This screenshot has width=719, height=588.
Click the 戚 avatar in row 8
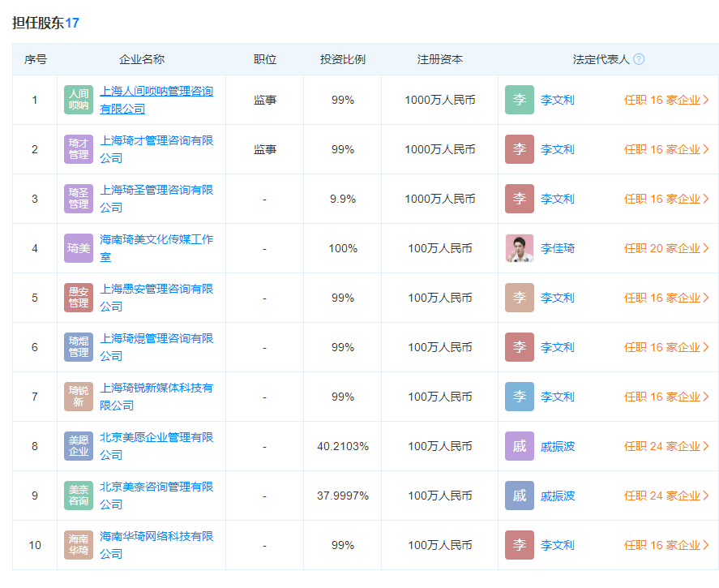pyautogui.click(x=520, y=446)
